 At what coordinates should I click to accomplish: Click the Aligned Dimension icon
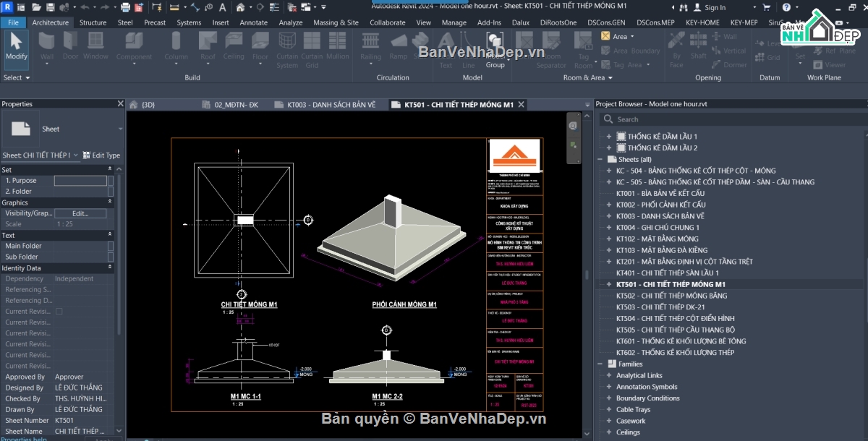[x=195, y=7]
